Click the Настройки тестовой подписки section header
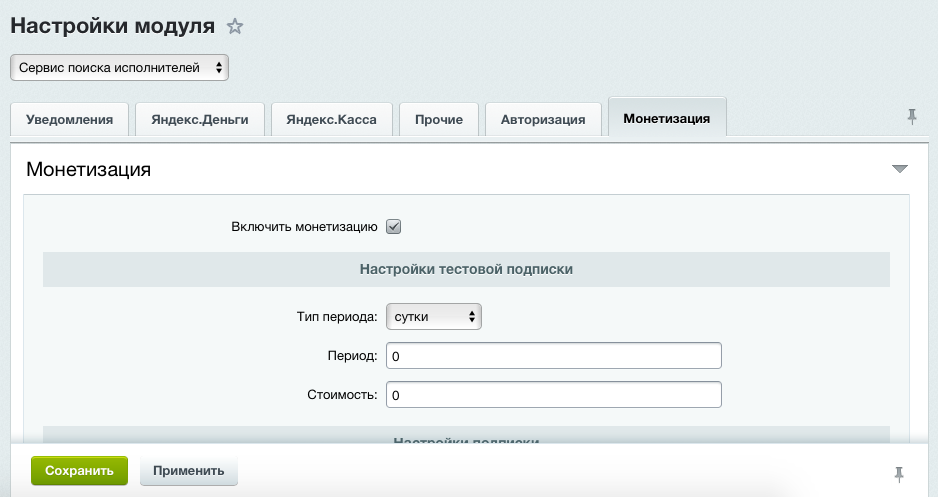This screenshot has height=497, width=938. point(466,269)
